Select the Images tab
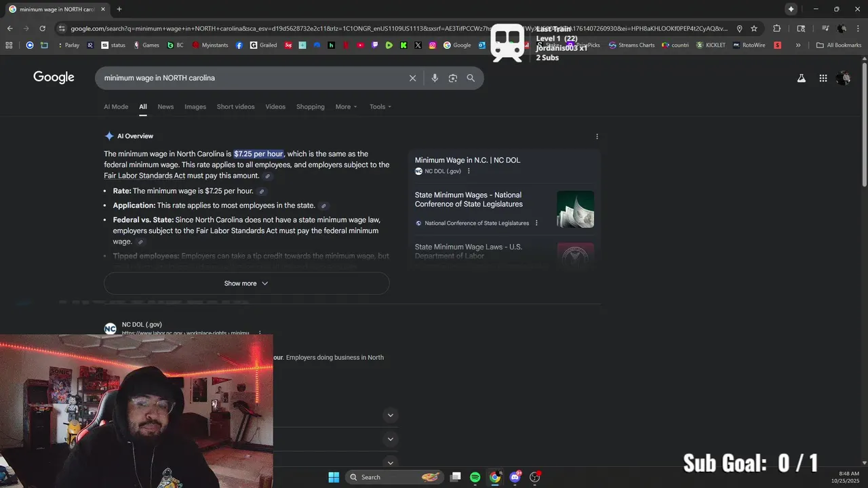The image size is (868, 488). (x=195, y=106)
